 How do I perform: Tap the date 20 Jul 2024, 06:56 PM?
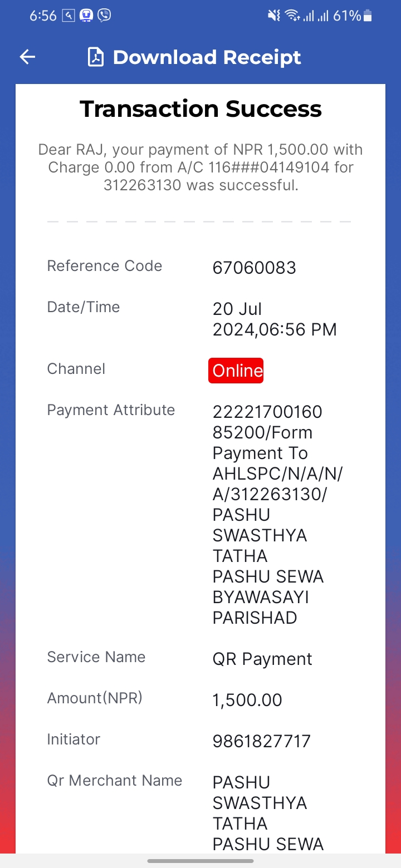pyautogui.click(x=275, y=319)
